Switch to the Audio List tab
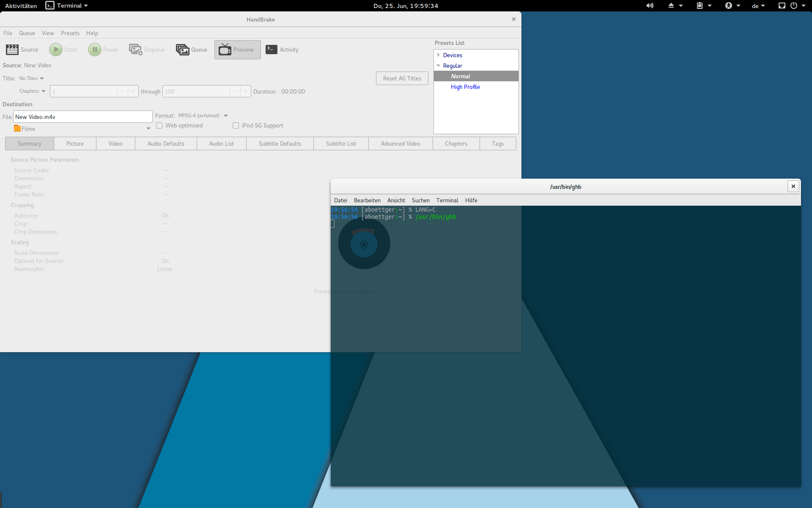 [222, 144]
